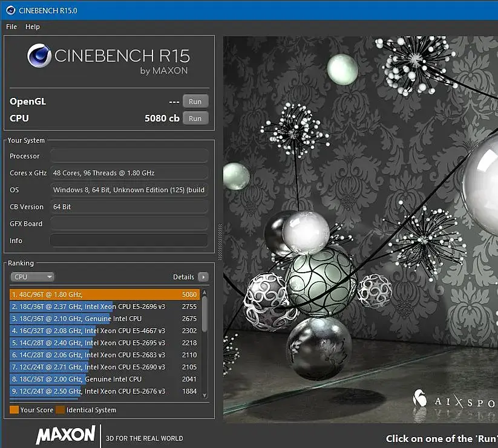Click the OpenGL score placeholder dashes
Image resolution: width=498 pixels, height=448 pixels.
174,102
